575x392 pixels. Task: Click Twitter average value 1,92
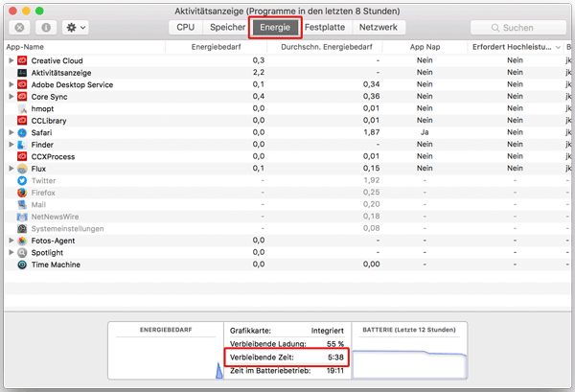(372, 180)
